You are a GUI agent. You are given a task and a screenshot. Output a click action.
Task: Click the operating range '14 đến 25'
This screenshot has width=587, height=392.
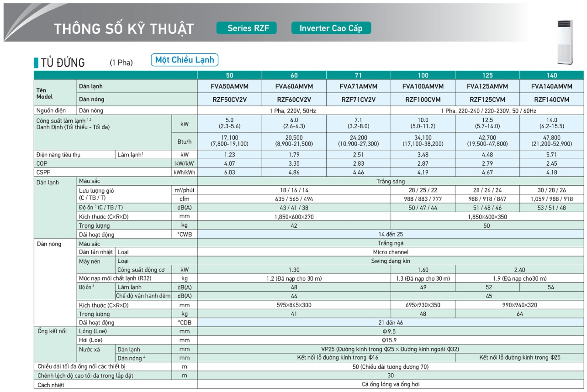pos(391,234)
